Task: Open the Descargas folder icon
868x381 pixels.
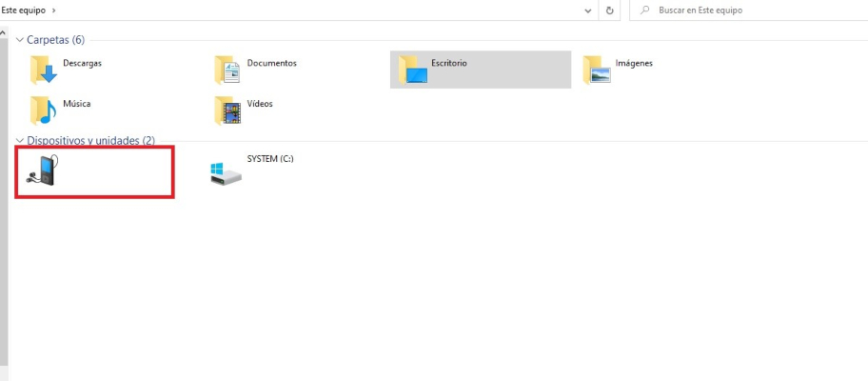Action: point(43,70)
